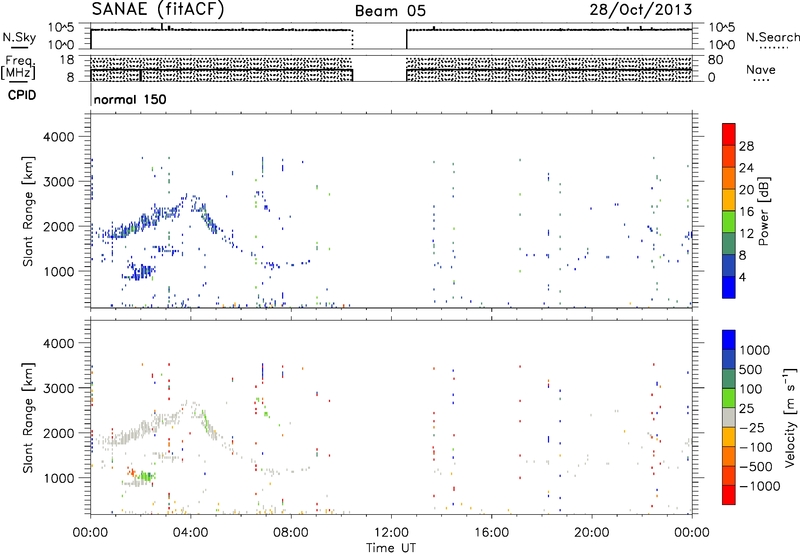Click the Power [dB] colorbar title
The image size is (800, 554).
click(x=763, y=211)
